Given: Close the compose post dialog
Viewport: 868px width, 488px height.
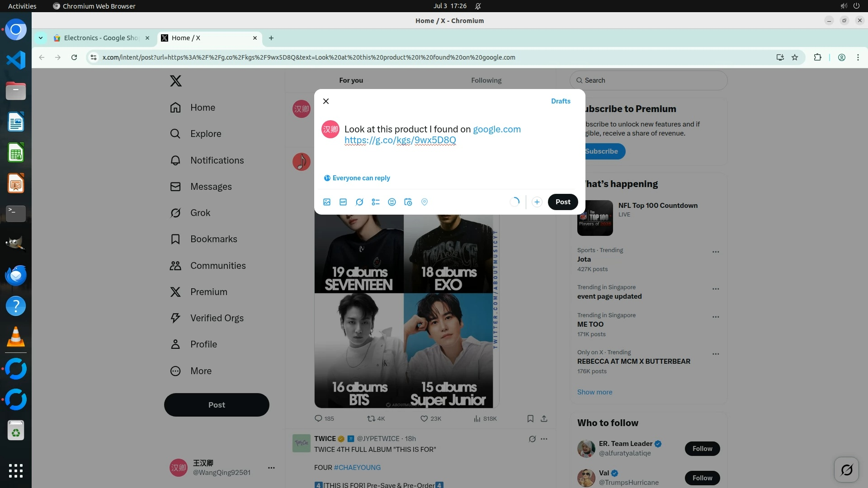Looking at the screenshot, I should coord(326,101).
